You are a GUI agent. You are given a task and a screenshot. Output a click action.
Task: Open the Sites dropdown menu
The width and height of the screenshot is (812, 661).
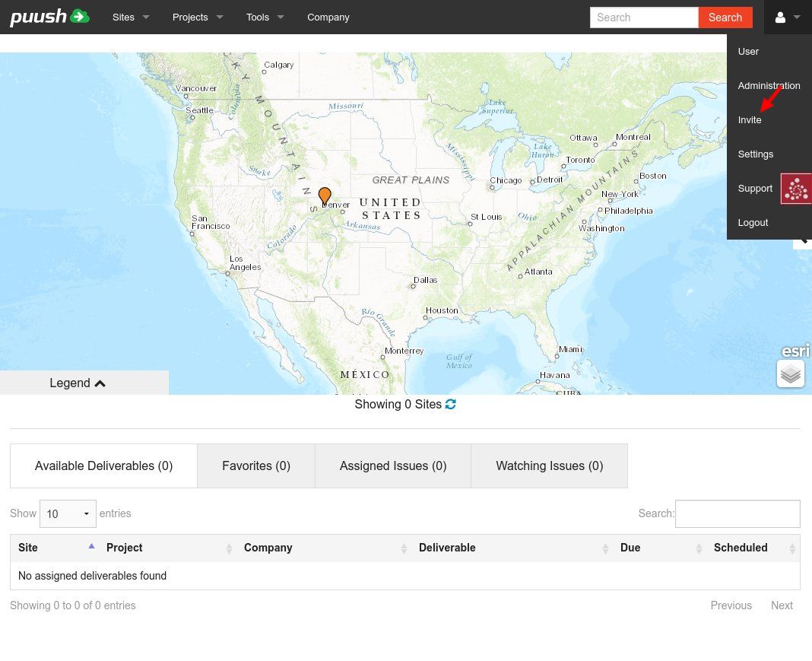click(131, 17)
